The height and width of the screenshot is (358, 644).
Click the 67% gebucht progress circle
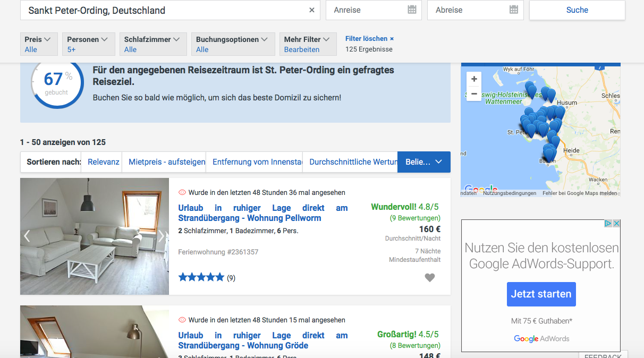click(57, 82)
